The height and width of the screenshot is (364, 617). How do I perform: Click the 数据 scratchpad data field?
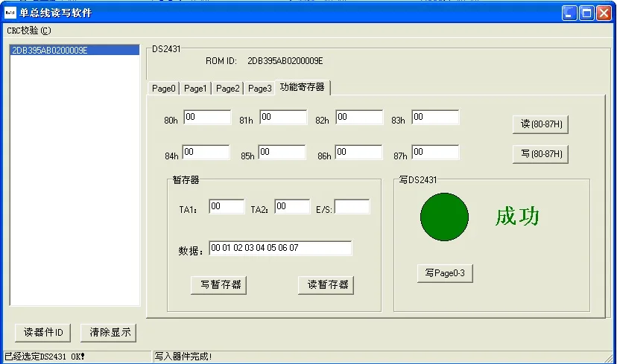pyautogui.click(x=280, y=248)
